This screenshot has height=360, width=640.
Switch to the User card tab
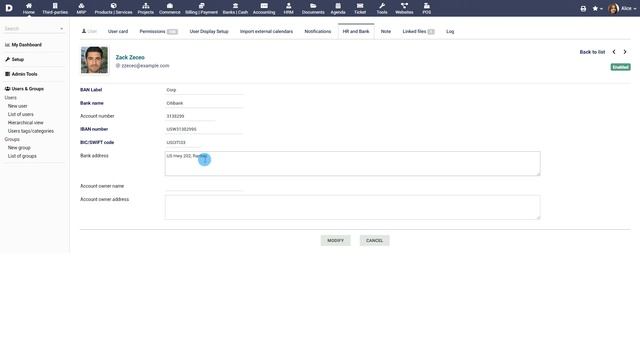coord(118,31)
